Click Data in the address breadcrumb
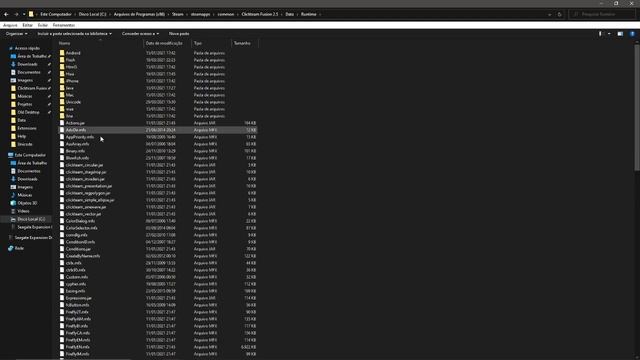This screenshot has height=360, width=640. (289, 14)
